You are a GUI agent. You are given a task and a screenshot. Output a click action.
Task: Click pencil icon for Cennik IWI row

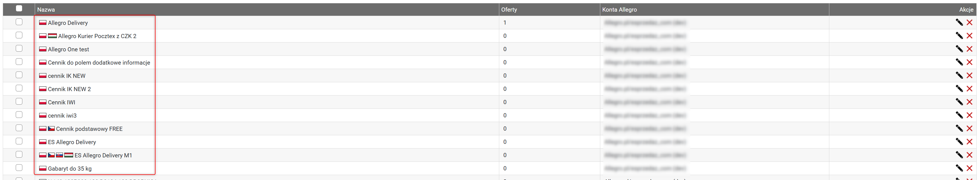pos(959,102)
